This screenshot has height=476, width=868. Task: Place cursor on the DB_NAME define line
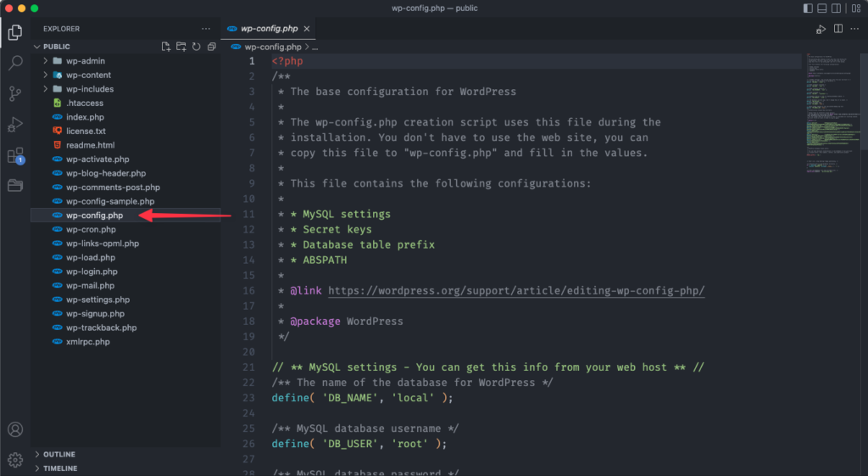coord(362,398)
